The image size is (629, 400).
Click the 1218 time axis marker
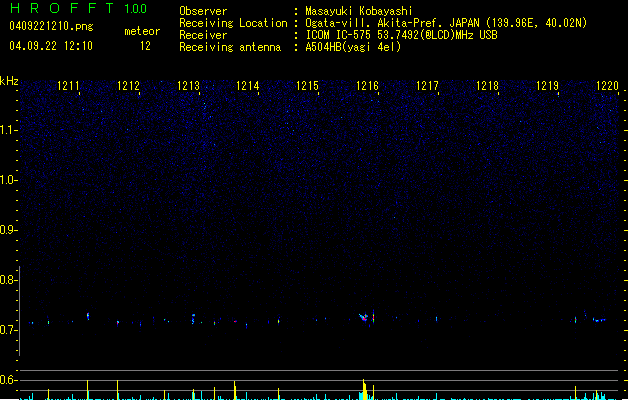pyautogui.click(x=487, y=86)
